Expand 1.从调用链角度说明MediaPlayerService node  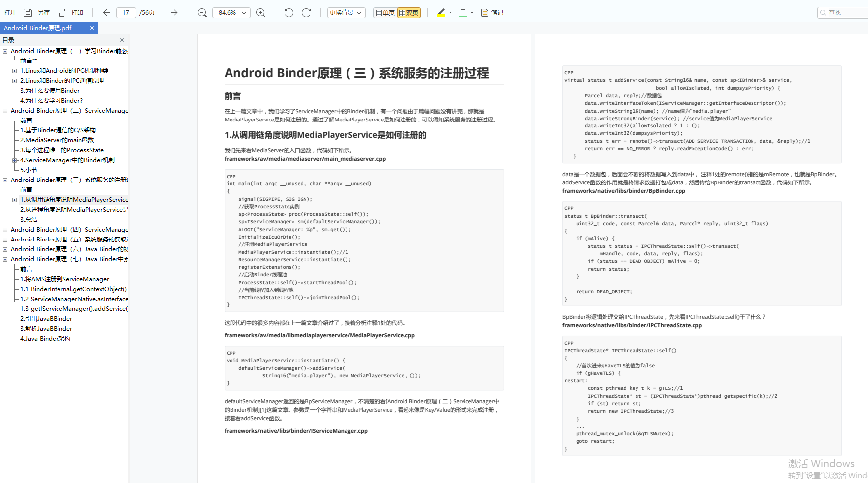tap(14, 200)
